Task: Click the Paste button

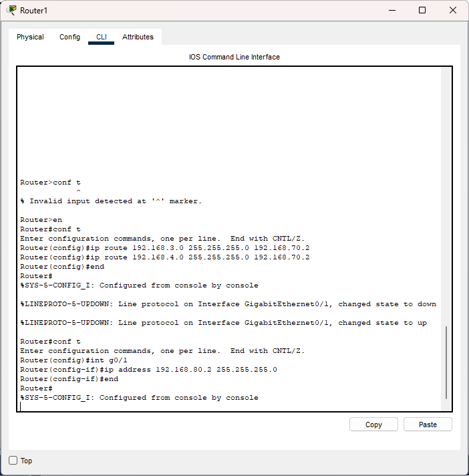Action: [x=428, y=424]
